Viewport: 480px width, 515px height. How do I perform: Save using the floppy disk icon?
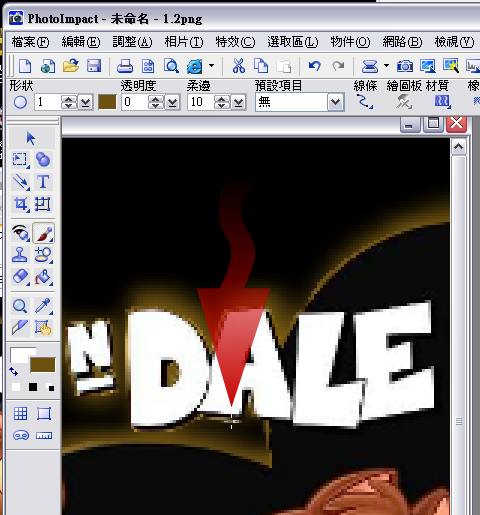94,66
